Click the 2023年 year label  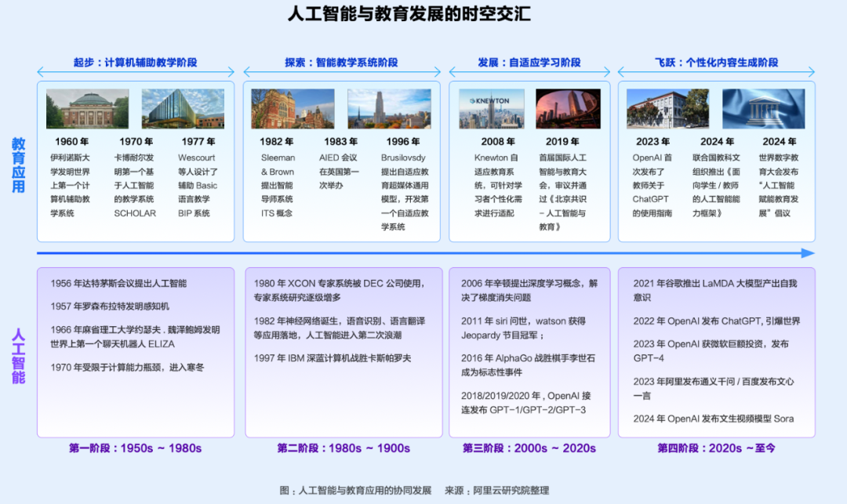pyautogui.click(x=653, y=141)
